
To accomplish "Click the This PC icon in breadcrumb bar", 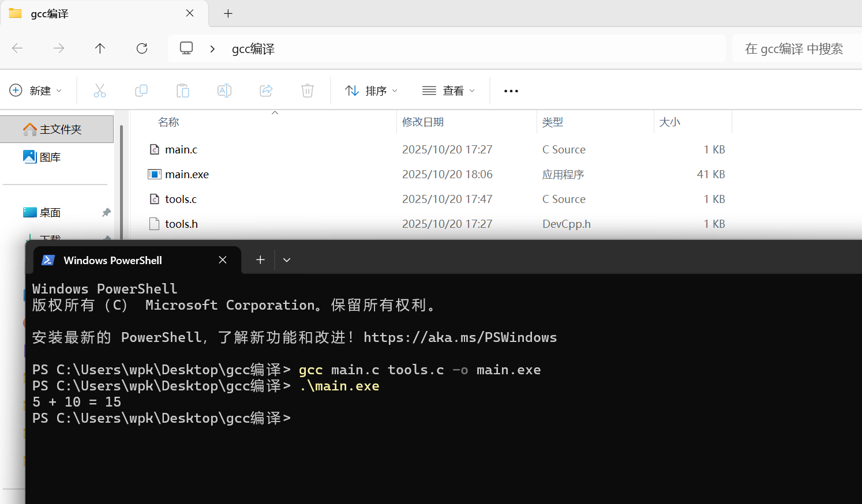I will [186, 48].
